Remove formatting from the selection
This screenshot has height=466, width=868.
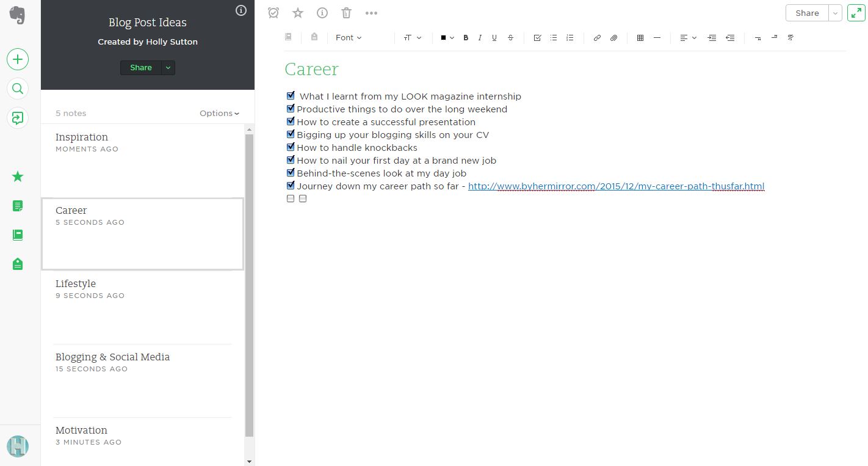[x=790, y=38]
